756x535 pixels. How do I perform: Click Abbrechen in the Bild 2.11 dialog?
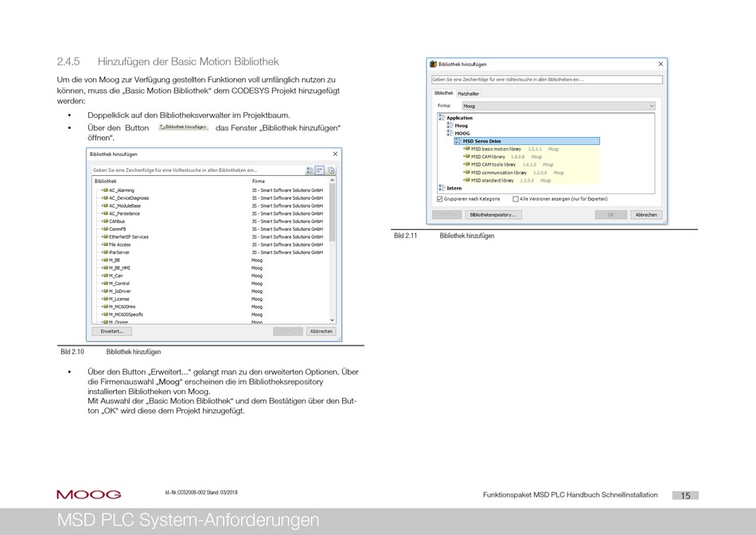(646, 215)
